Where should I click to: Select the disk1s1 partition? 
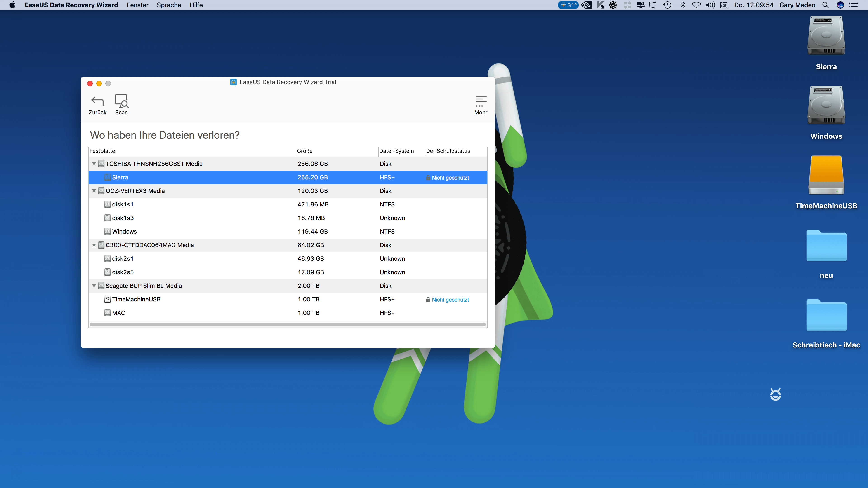[x=288, y=204]
